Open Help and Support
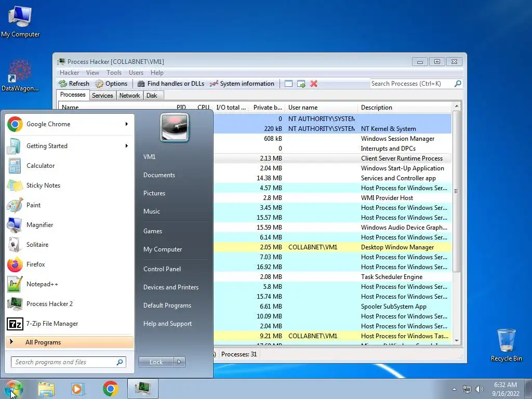Image resolution: width=532 pixels, height=399 pixels. [168, 324]
